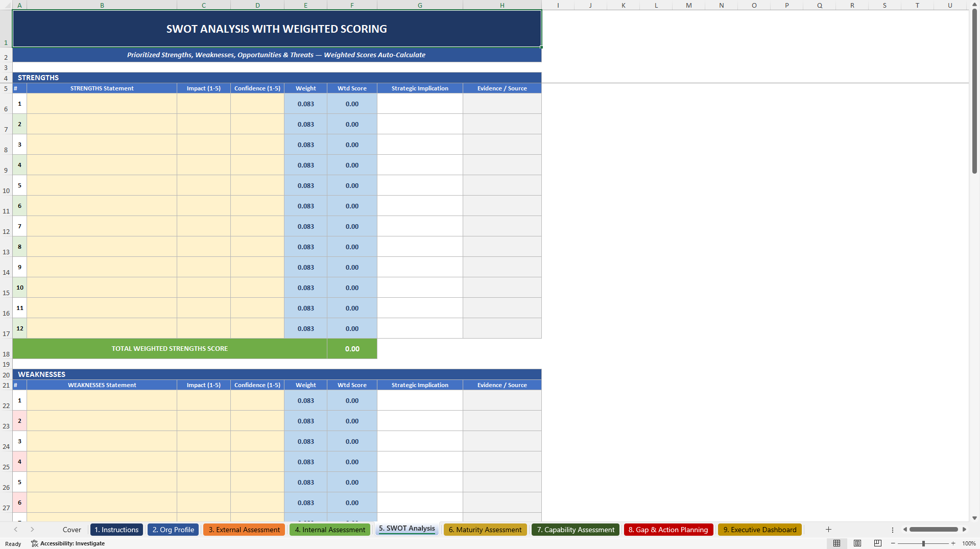980x549 pixels.
Task: Select column H header
Action: click(502, 5)
